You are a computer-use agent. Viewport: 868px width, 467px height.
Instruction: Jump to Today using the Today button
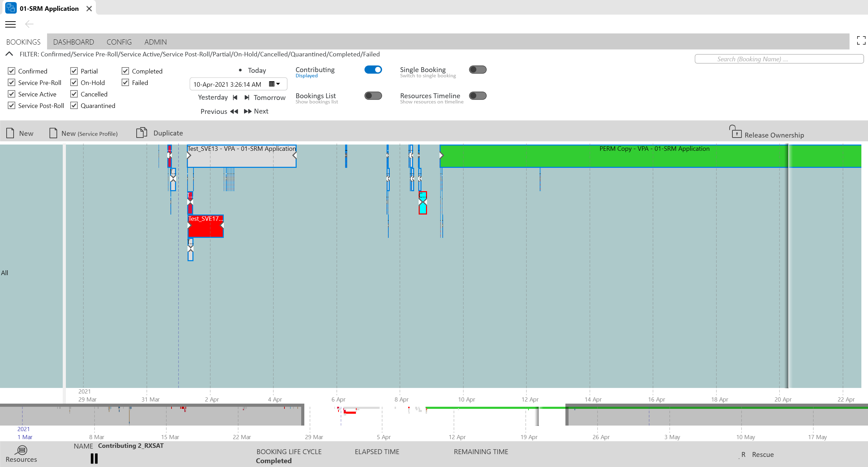pyautogui.click(x=257, y=70)
